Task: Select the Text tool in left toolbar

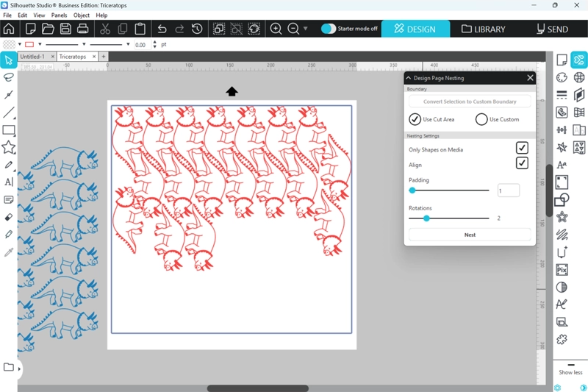Action: [9, 182]
